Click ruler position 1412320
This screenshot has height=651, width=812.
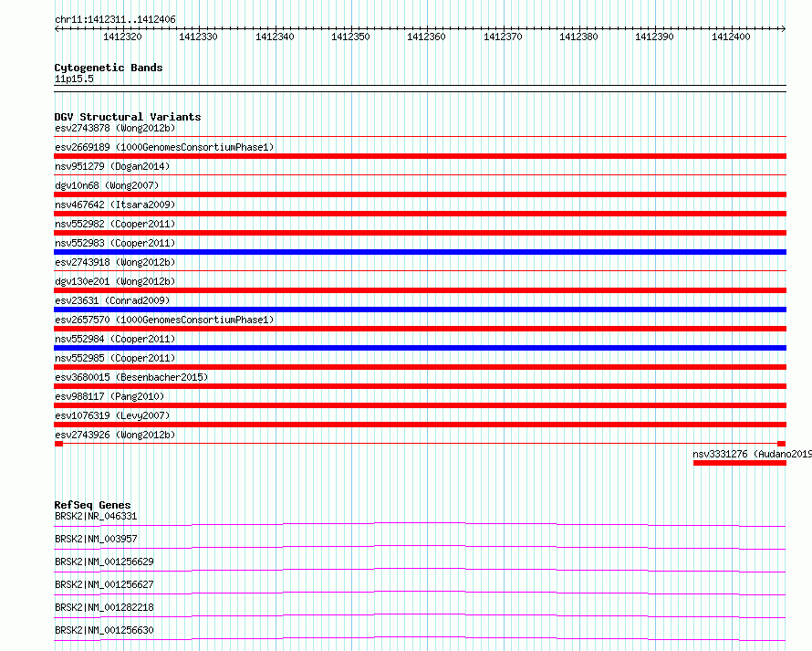click(x=123, y=37)
